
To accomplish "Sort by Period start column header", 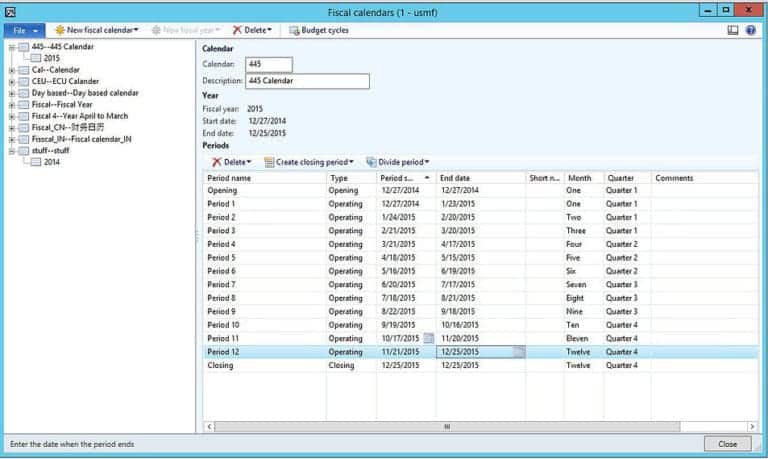I will [406, 178].
